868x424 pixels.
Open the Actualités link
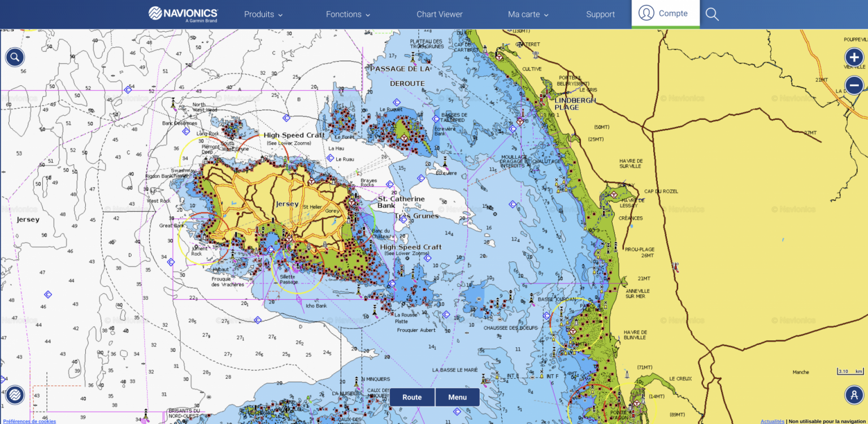click(x=771, y=421)
